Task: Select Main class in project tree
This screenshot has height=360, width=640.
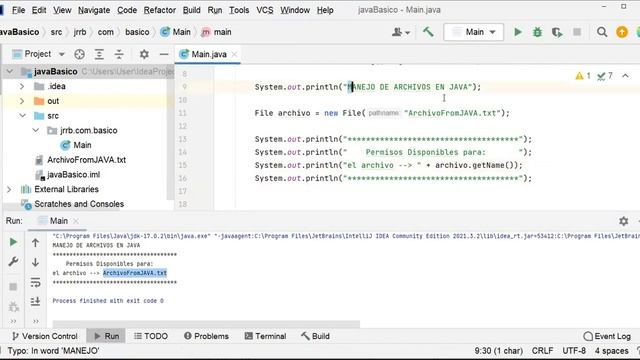Action: pos(76,145)
